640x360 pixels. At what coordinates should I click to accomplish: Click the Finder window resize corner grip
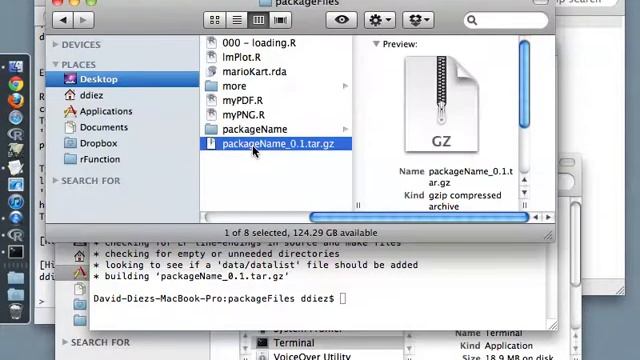click(x=548, y=236)
